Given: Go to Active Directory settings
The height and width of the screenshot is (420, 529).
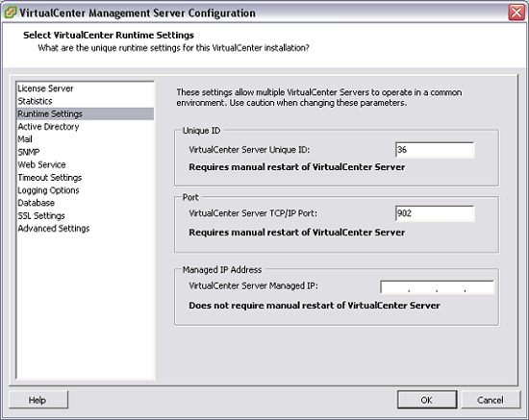Looking at the screenshot, I should pyautogui.click(x=49, y=127).
